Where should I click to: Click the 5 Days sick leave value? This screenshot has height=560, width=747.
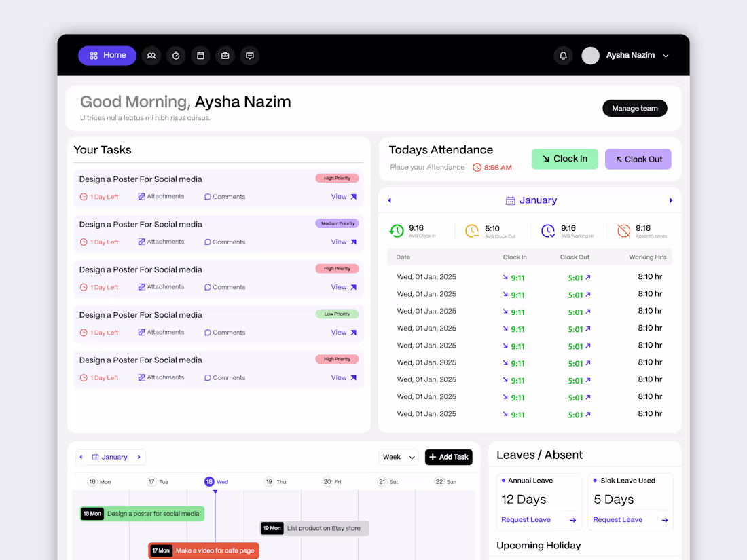coord(614,499)
